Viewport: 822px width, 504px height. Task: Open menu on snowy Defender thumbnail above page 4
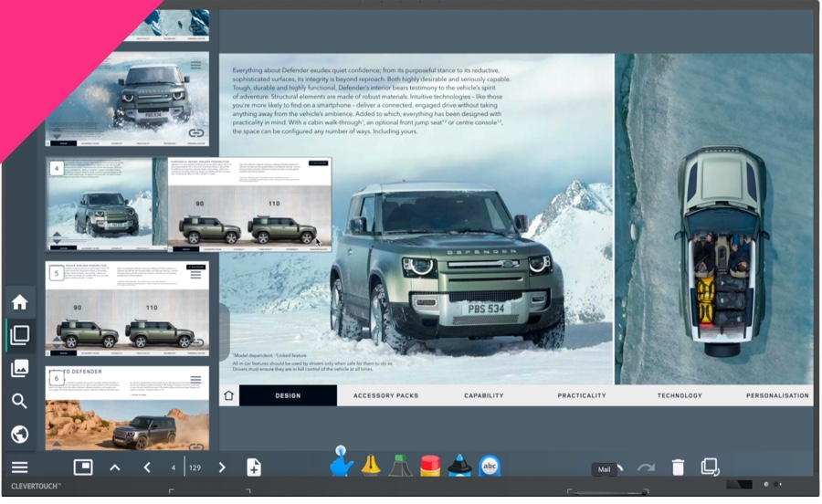pyautogui.click(x=195, y=65)
